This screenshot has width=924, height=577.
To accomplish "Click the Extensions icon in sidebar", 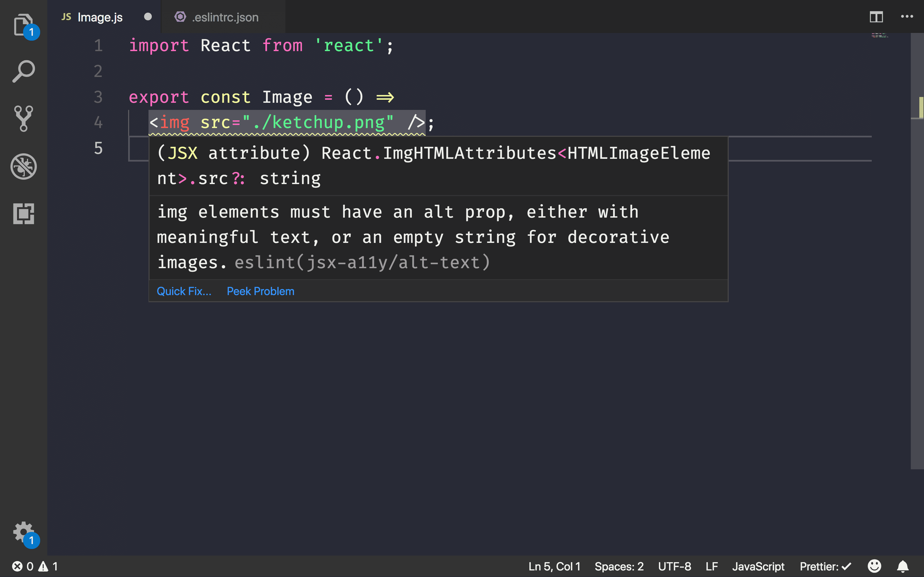I will 23,214.
